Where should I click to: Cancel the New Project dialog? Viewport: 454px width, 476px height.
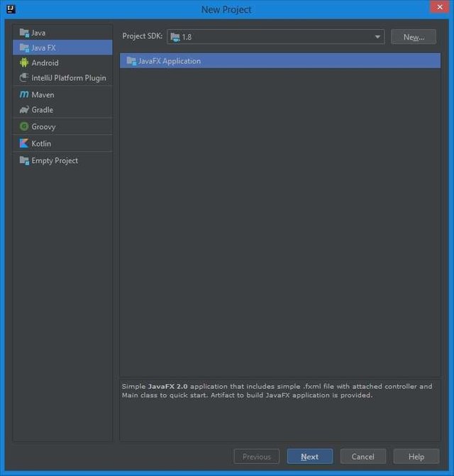pyautogui.click(x=363, y=456)
